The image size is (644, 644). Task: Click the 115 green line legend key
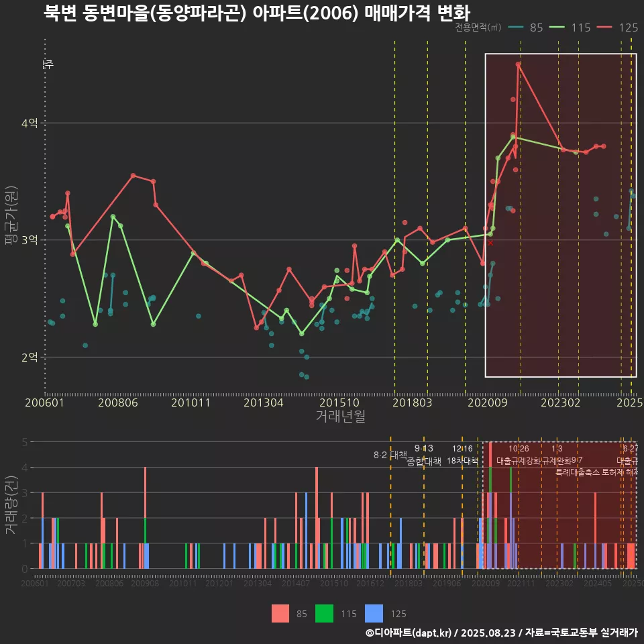558,28
